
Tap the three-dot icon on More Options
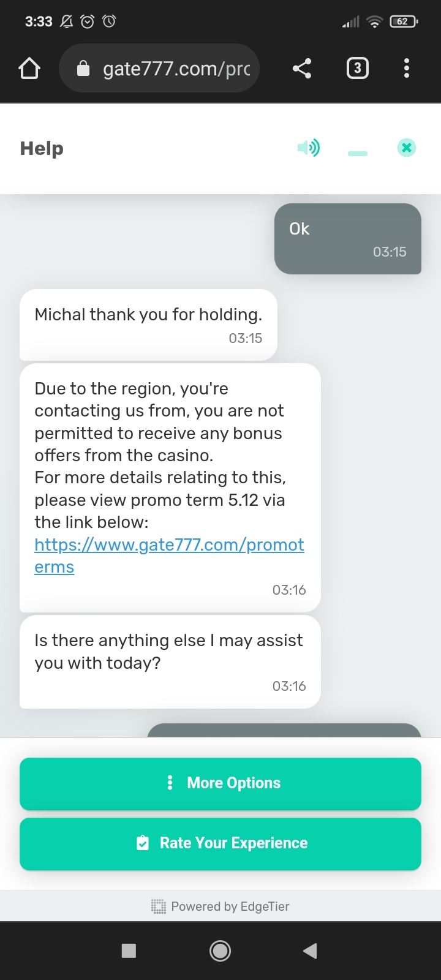(170, 783)
